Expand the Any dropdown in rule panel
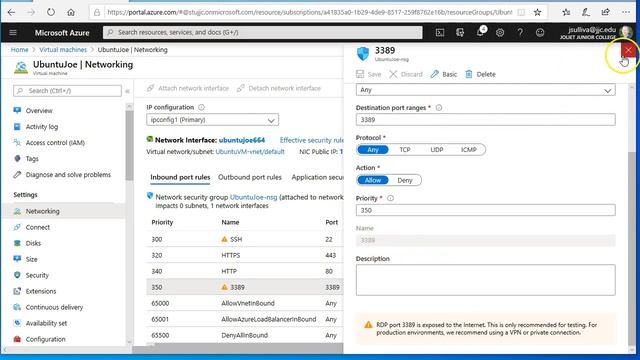Viewport: 640px width, 360px height. point(485,90)
